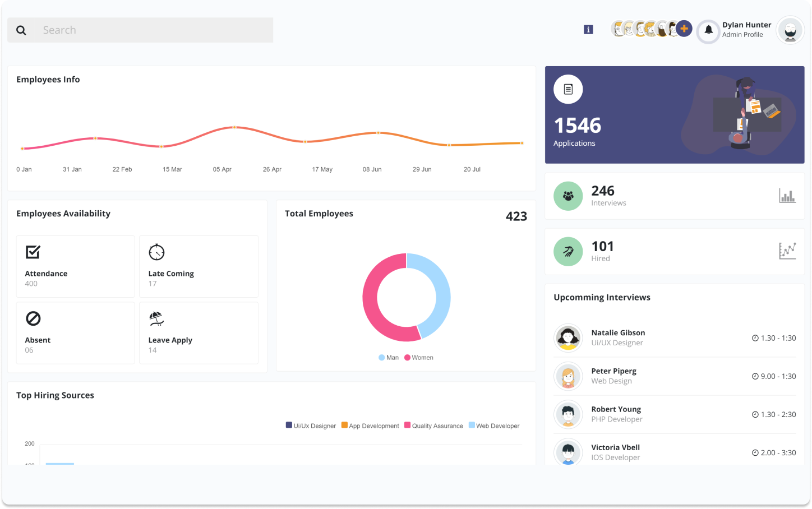
Task: Open the Applications document icon
Action: tap(568, 89)
